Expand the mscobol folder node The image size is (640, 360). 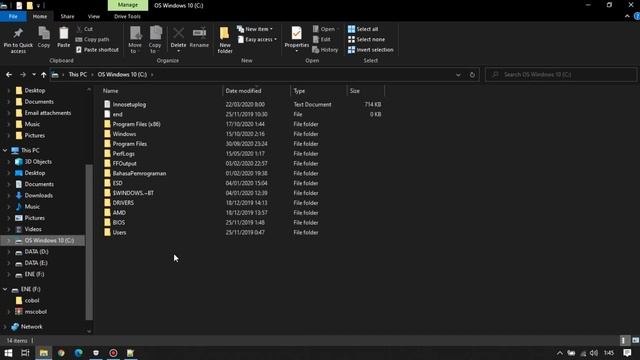click(x=9, y=312)
